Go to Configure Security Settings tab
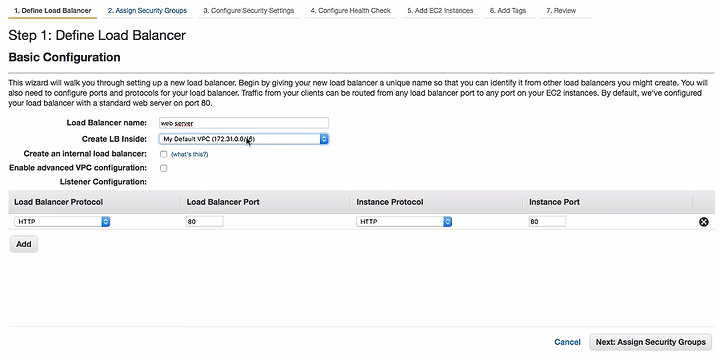This screenshot has width=720, height=360. point(248,11)
